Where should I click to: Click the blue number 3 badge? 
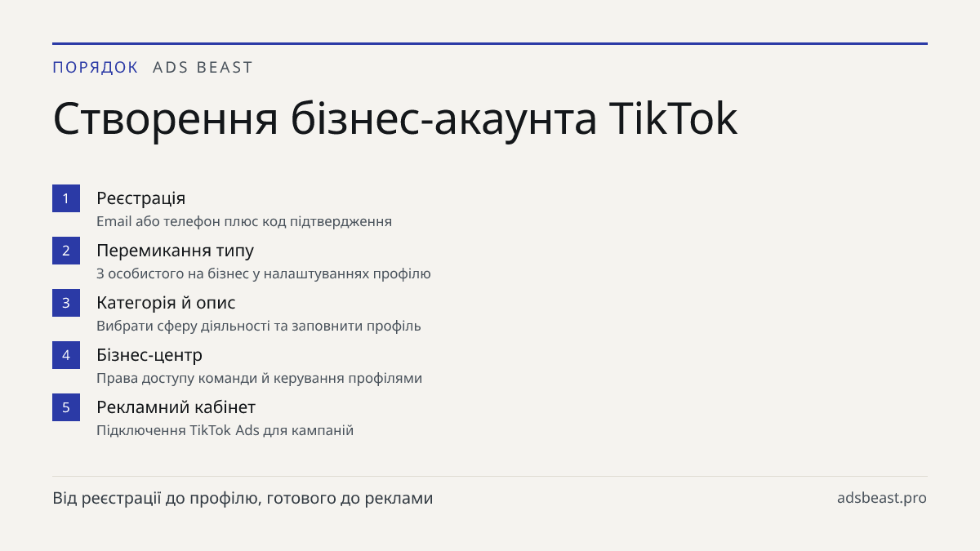click(66, 303)
